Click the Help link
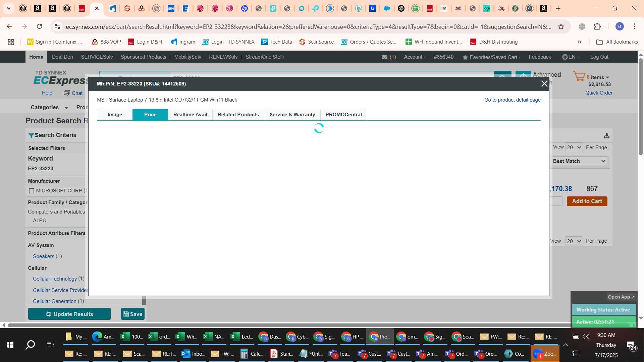The image size is (644, 362). click(47, 93)
